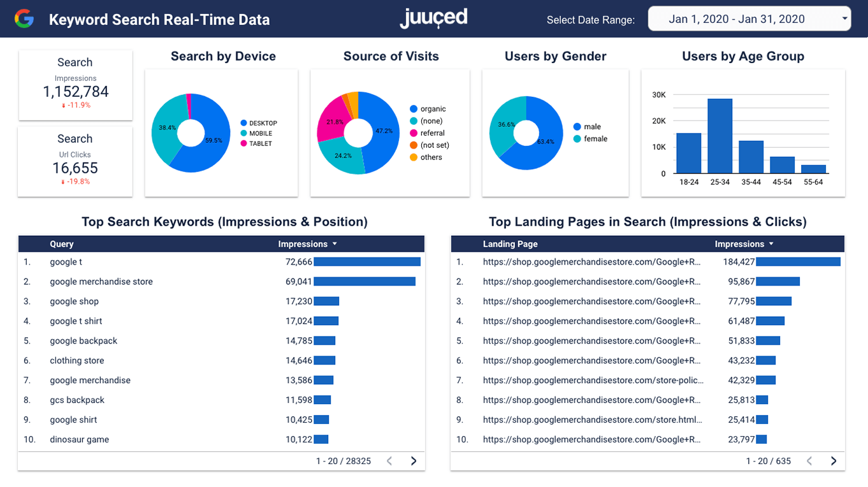The width and height of the screenshot is (868, 487).
Task: Click the -19.8% change indicator
Action: point(75,182)
